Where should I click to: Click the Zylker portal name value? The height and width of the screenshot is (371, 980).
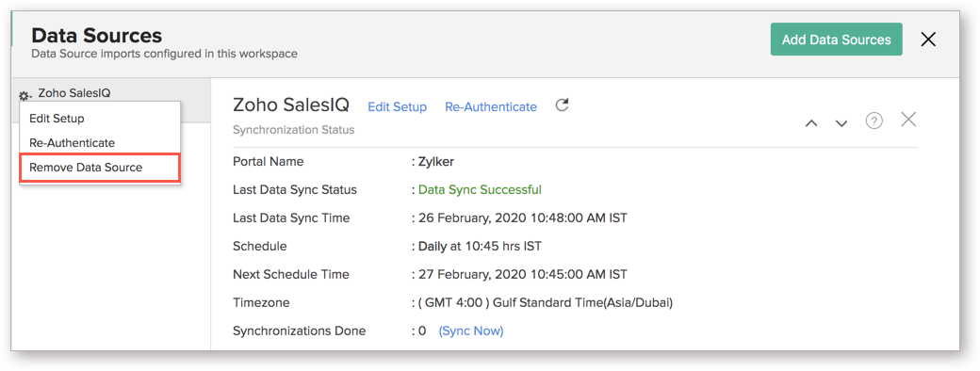point(435,162)
